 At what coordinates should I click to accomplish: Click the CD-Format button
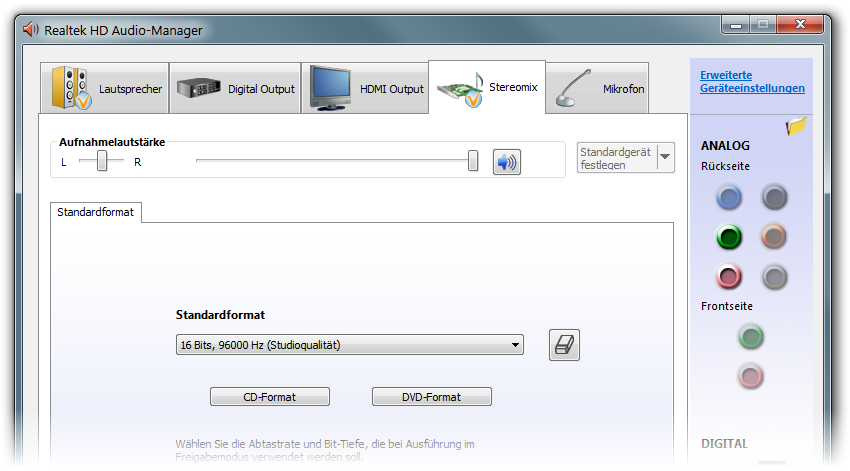(x=269, y=397)
